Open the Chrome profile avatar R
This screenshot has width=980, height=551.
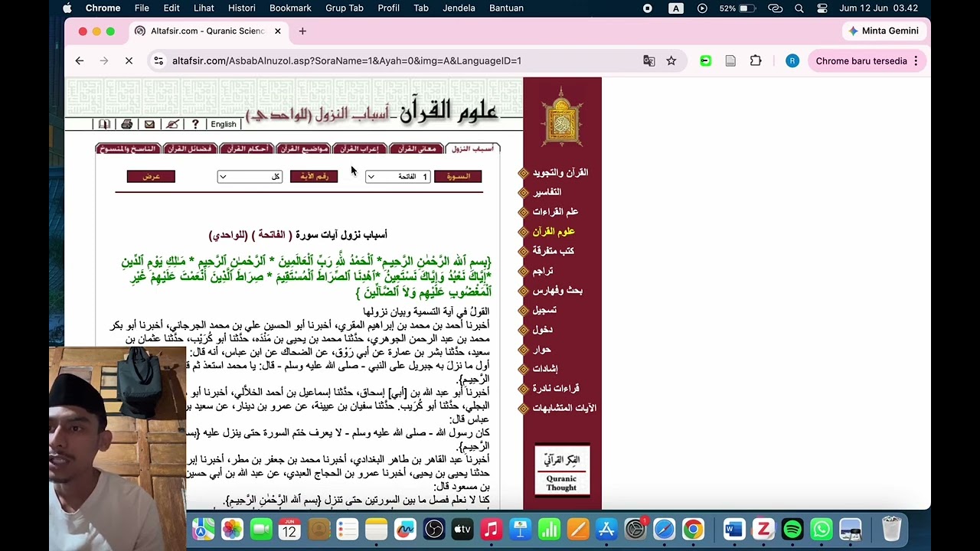click(792, 61)
